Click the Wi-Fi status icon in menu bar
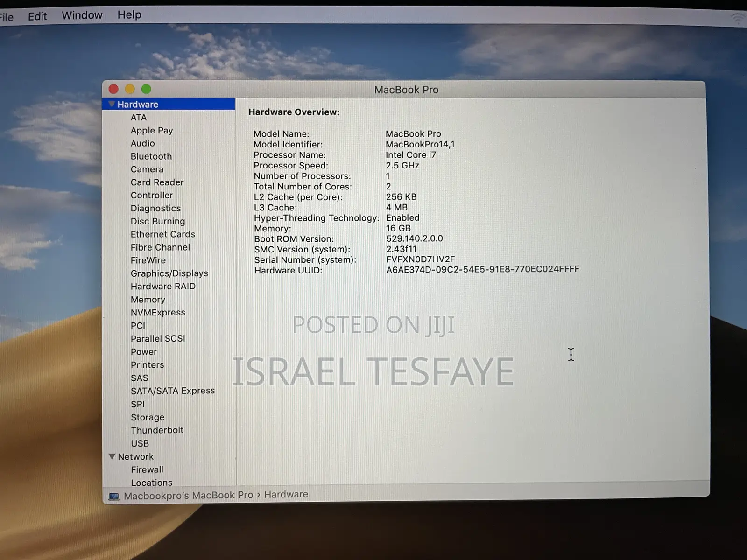The height and width of the screenshot is (560, 747). coord(738,19)
